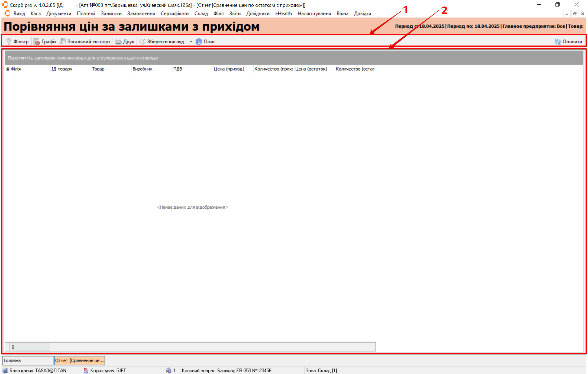Click the Оновити refresh icon
Image resolution: width=588 pixels, height=374 pixels.
pyautogui.click(x=558, y=41)
